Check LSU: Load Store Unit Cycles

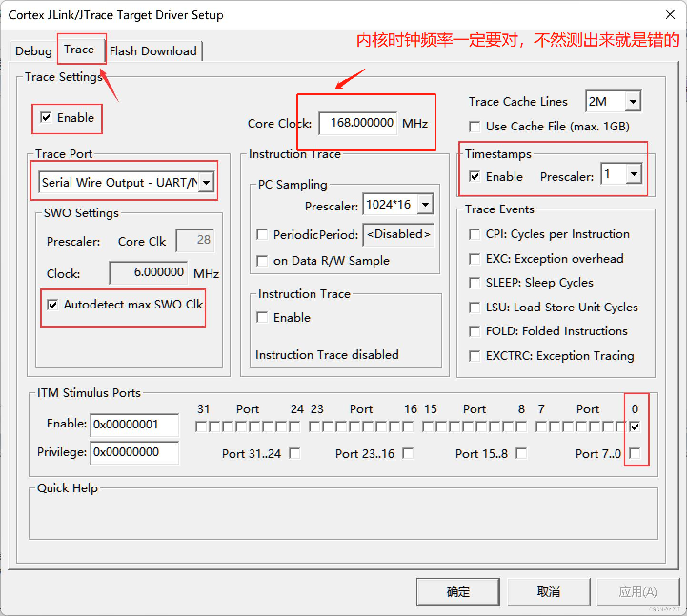(x=475, y=308)
